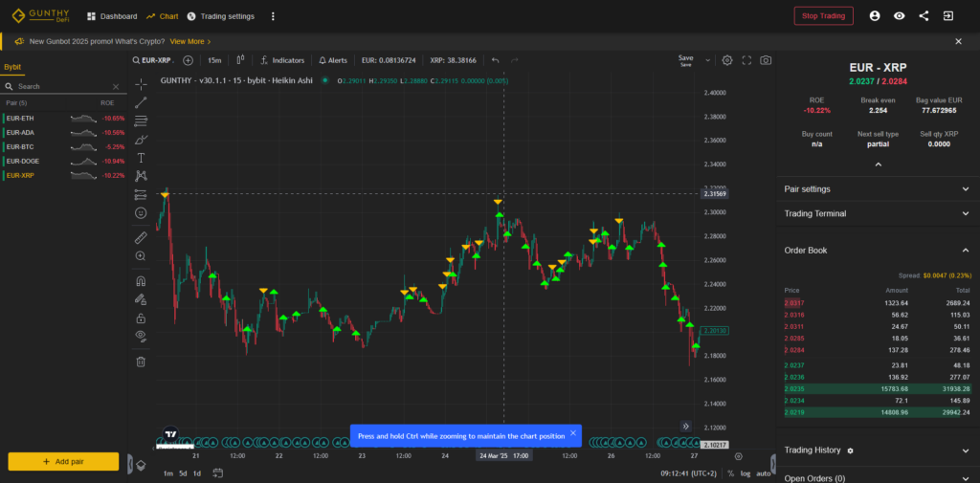Add symbol to compare with plus icon
Viewport: 980px width, 483px height.
188,60
